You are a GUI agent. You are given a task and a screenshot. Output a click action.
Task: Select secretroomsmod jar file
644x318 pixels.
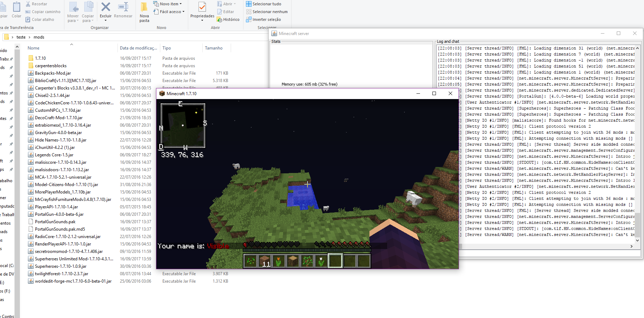pyautogui.click(x=69, y=251)
